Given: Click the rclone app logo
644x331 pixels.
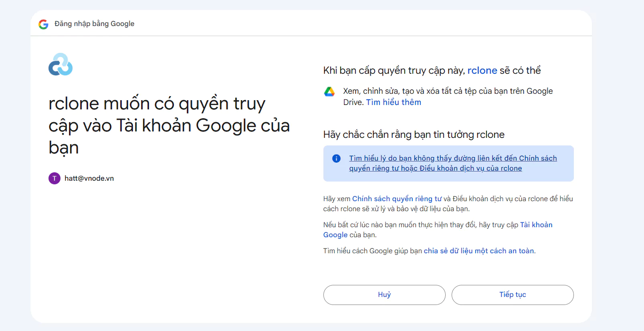Looking at the screenshot, I should point(61,65).
